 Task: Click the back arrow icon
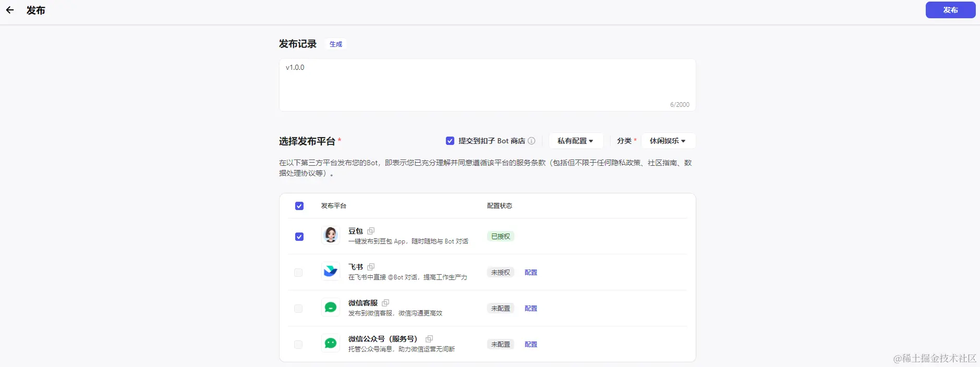coord(10,10)
